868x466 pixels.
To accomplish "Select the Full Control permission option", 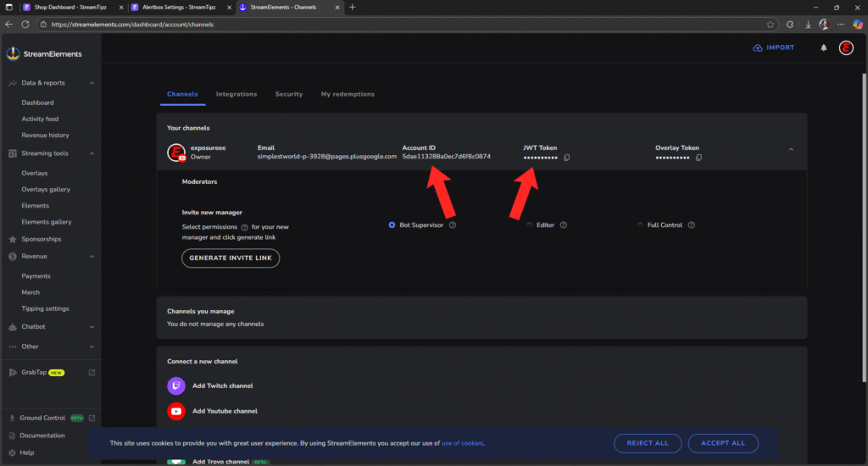I will coord(641,225).
